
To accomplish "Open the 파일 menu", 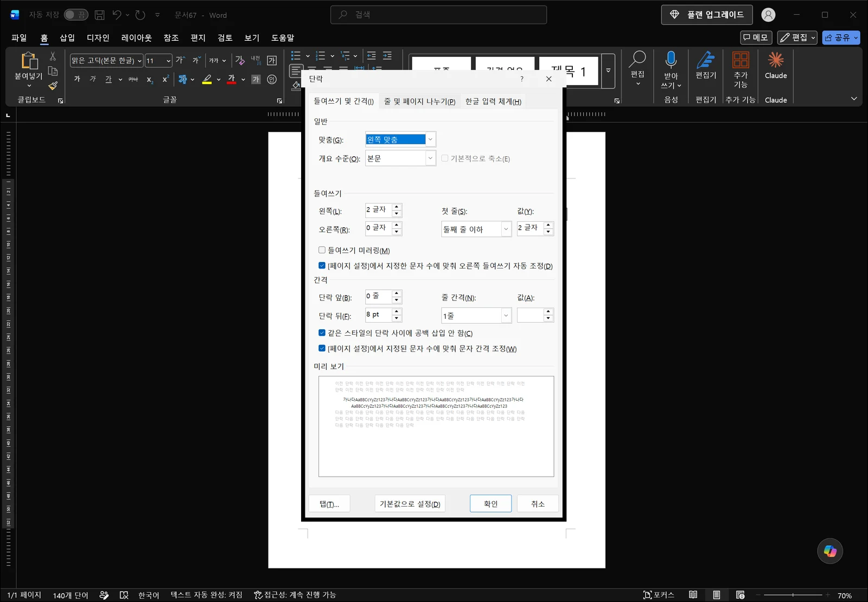I will point(19,37).
